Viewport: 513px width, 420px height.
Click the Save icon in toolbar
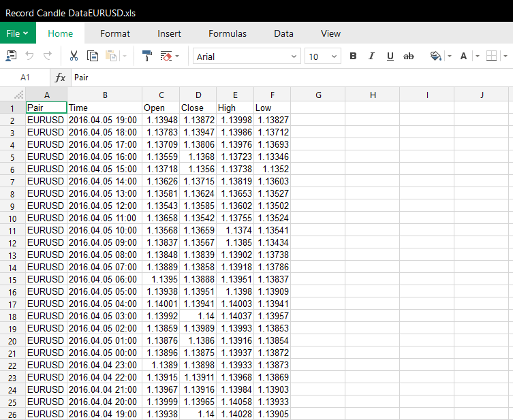(12, 56)
